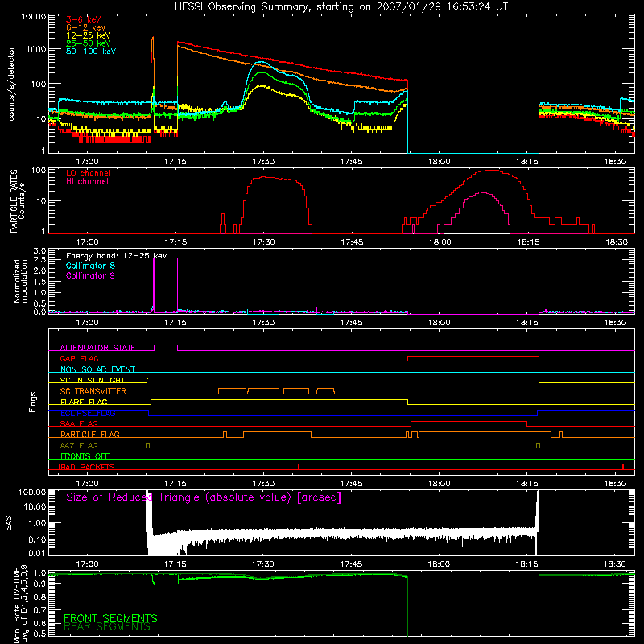This screenshot has width=644, height=644.
Task: Click the 17:15 tick under the flags panel
Action: [175, 484]
